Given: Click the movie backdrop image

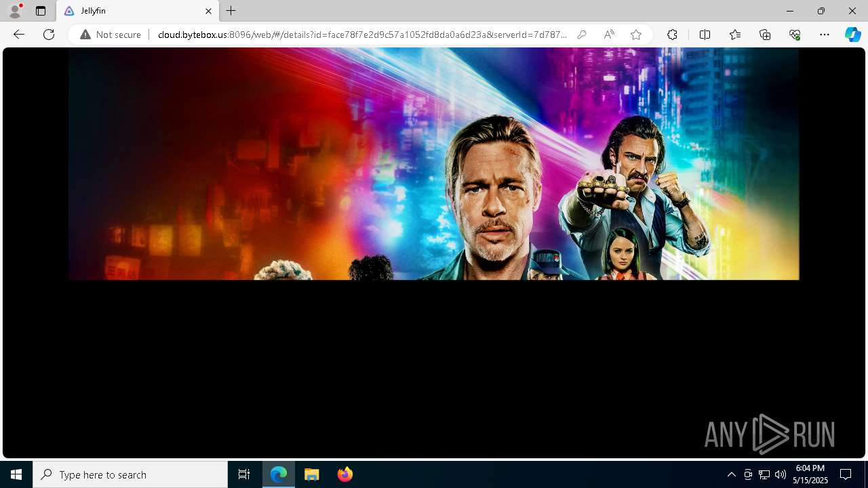Looking at the screenshot, I should tap(434, 163).
